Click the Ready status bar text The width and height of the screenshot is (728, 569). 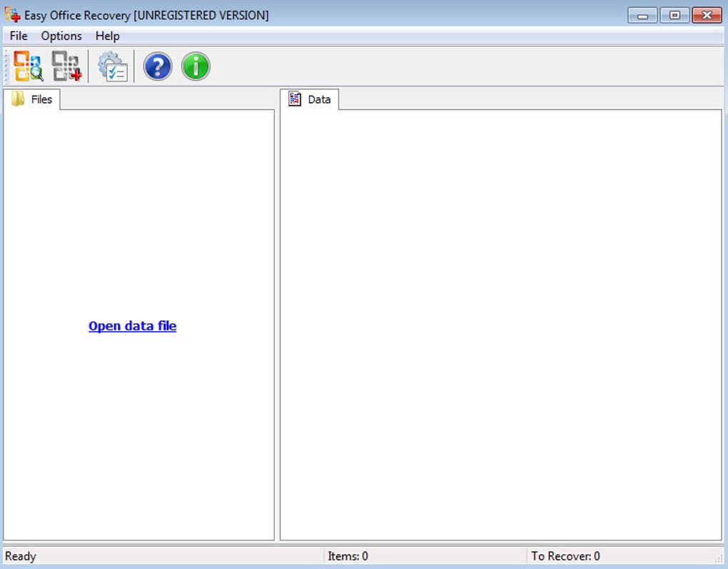21,556
